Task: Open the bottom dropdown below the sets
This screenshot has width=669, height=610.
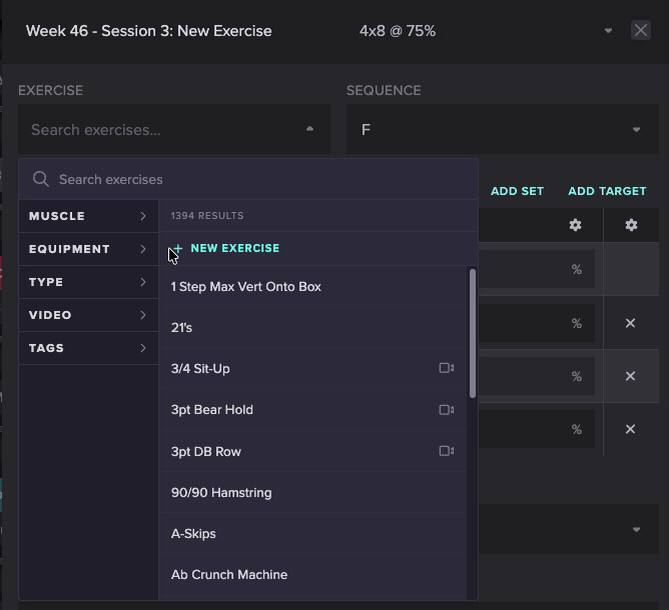Action: tap(569, 529)
